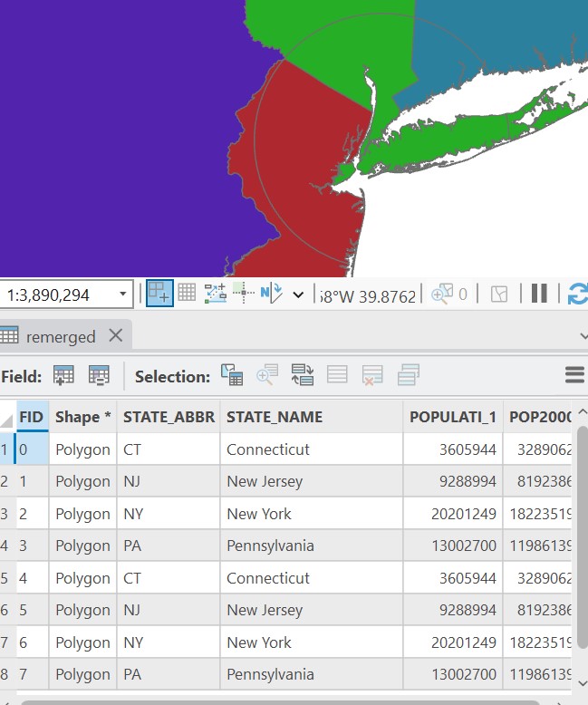
Task: Click the dynamic constraints crosshair icon
Action: click(x=243, y=293)
